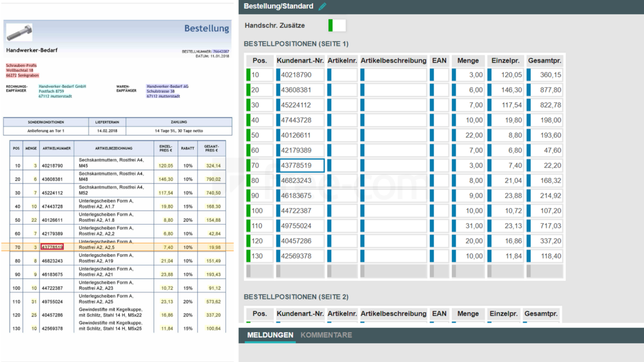Image resolution: width=644 pixels, height=362 pixels.
Task: Click the blue indicator next to Einzelpr. 120,05
Action: coord(489,75)
